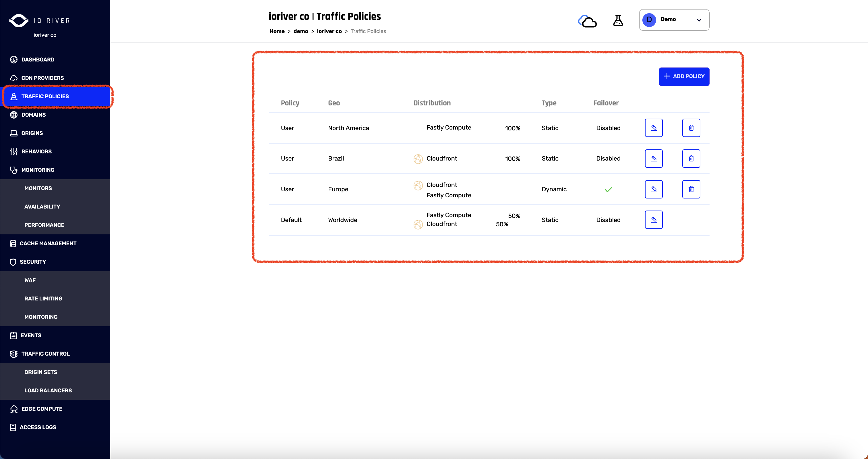The width and height of the screenshot is (868, 459).
Task: Click the Behaviors sliders icon
Action: (13, 151)
